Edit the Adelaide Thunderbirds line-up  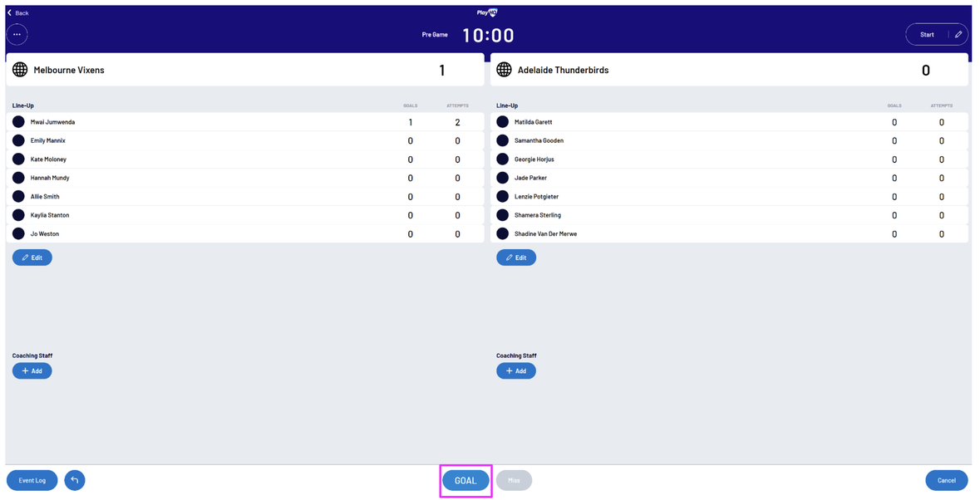[516, 257]
